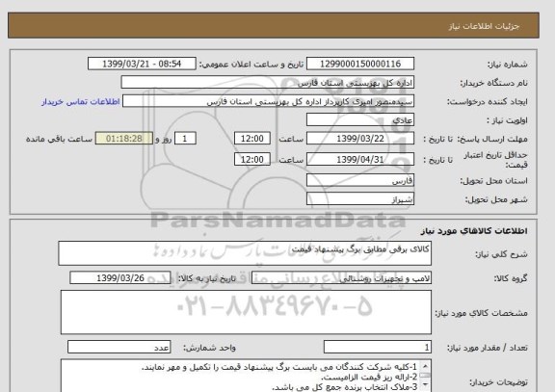Click price validity date 1399/04/31
Screen dimensions: 555x392
360,159
